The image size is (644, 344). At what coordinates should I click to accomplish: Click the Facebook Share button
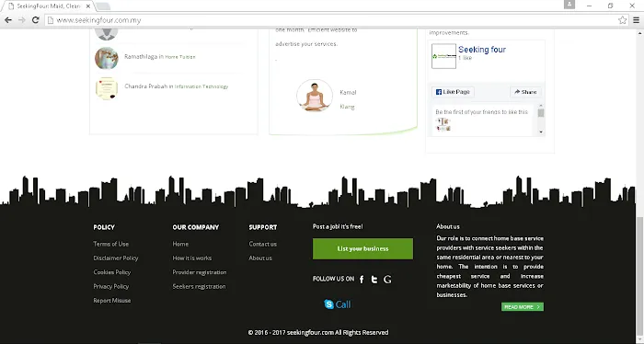(x=525, y=92)
